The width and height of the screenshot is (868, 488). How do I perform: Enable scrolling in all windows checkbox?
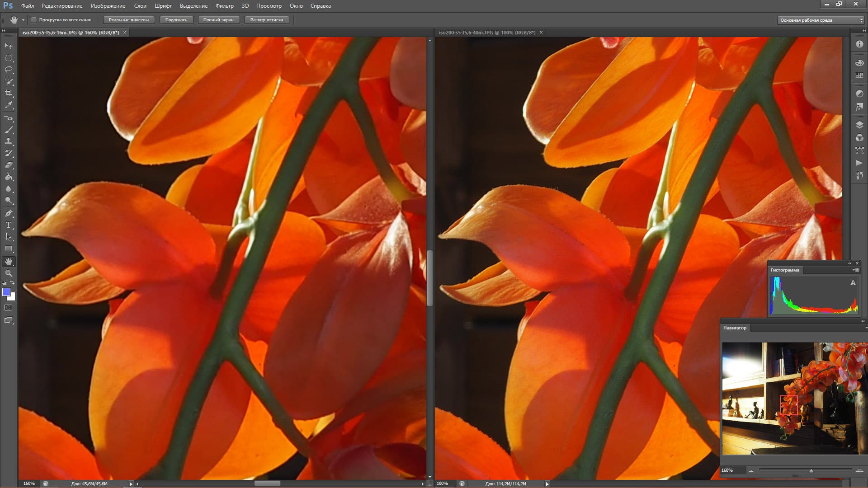(34, 20)
